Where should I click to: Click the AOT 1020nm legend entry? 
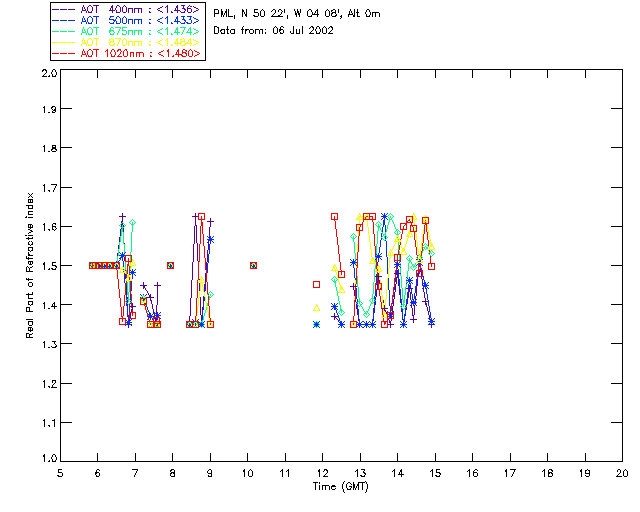tap(126, 53)
